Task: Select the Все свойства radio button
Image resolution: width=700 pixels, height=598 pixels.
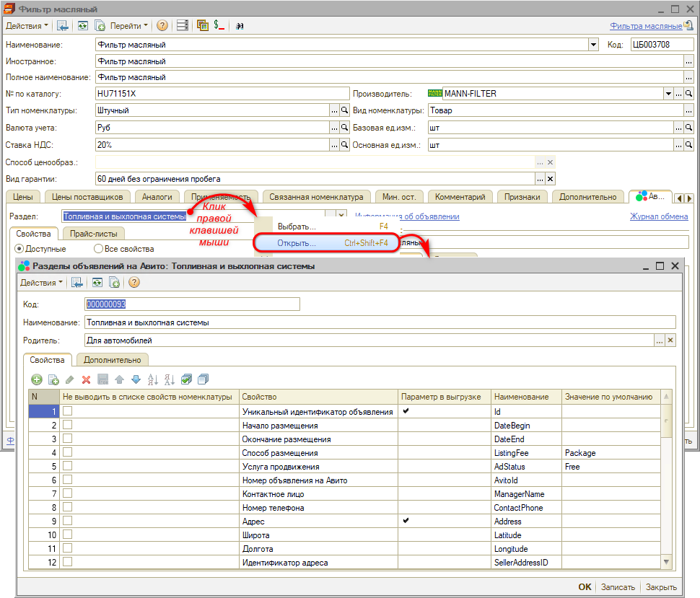Action: pos(98,249)
